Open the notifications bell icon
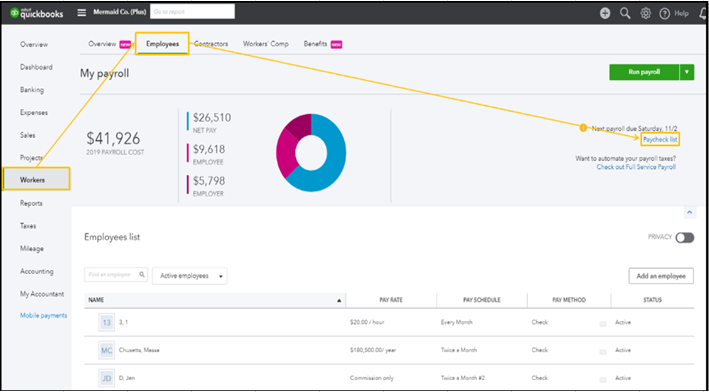Image resolution: width=709 pixels, height=392 pixels. click(x=703, y=14)
